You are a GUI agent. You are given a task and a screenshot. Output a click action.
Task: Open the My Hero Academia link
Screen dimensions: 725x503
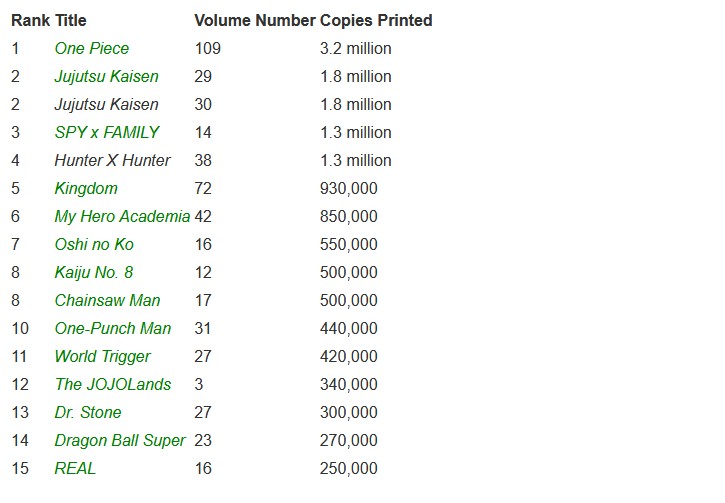point(122,216)
